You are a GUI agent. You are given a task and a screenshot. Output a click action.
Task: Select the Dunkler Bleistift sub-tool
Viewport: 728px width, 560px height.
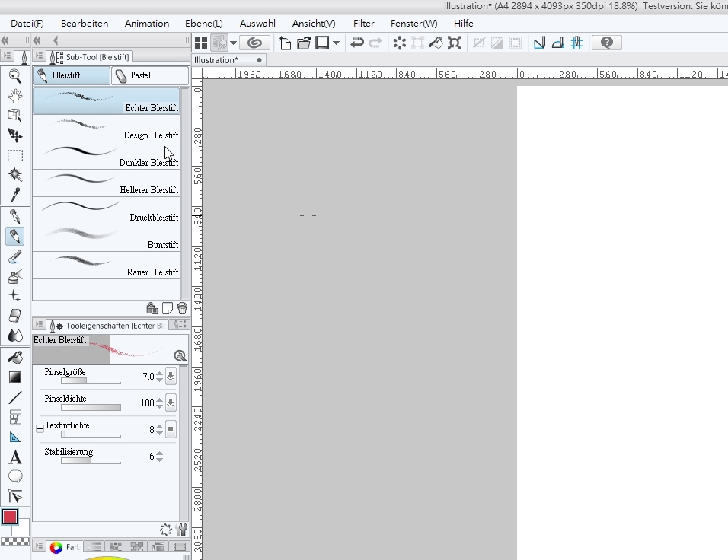click(107, 156)
